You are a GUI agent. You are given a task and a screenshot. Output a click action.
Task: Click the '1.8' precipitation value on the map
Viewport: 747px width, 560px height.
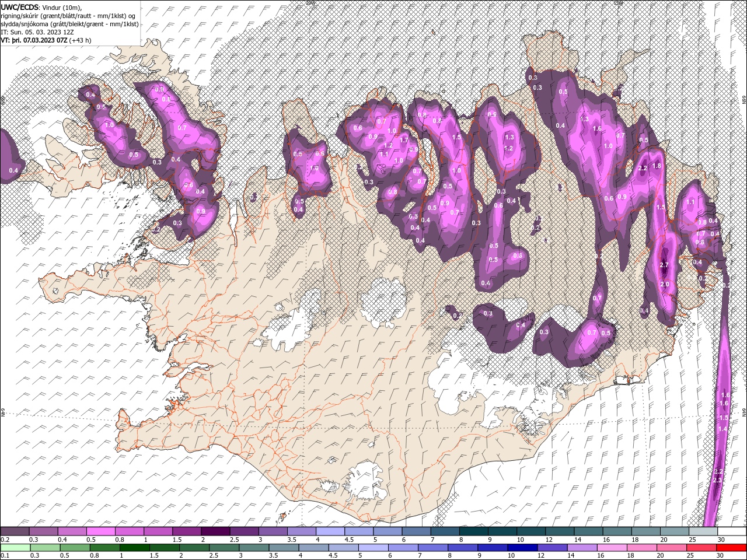click(657, 166)
